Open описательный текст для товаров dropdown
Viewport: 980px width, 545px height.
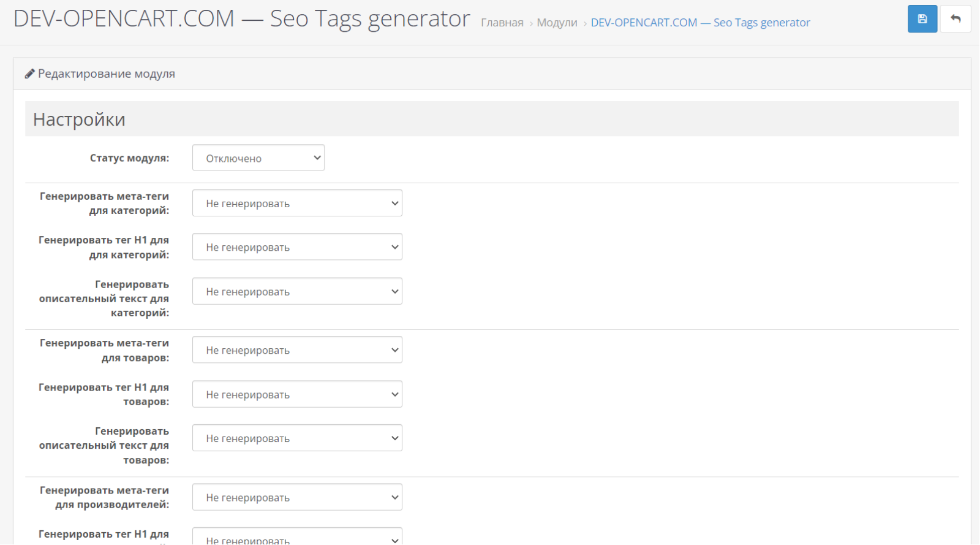pos(297,438)
